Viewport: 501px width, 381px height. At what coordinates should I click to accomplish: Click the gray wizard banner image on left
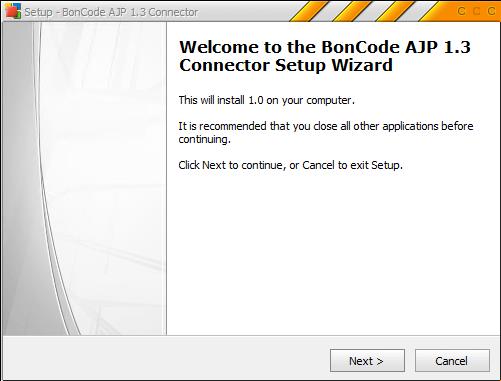coord(84,179)
